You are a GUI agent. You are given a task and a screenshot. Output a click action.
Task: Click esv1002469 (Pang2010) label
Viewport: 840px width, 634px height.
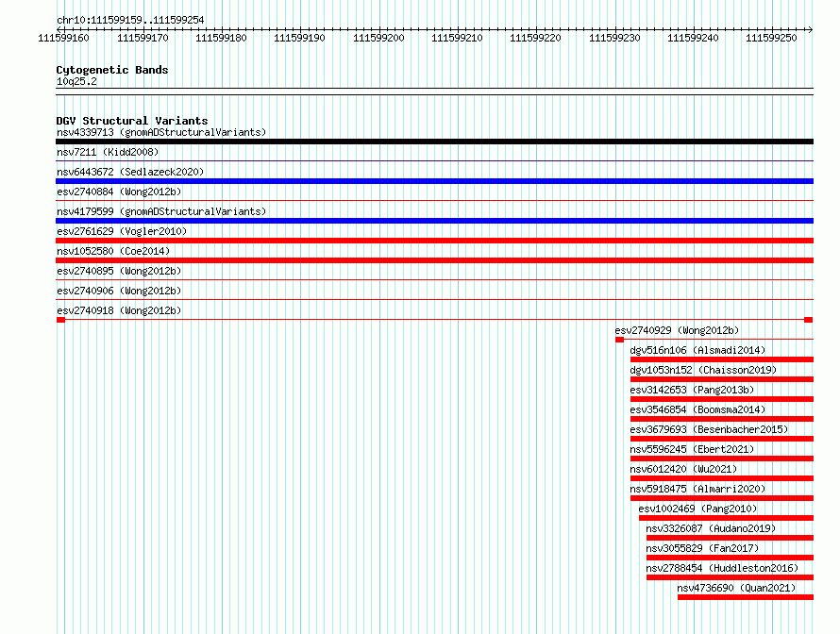tap(698, 509)
